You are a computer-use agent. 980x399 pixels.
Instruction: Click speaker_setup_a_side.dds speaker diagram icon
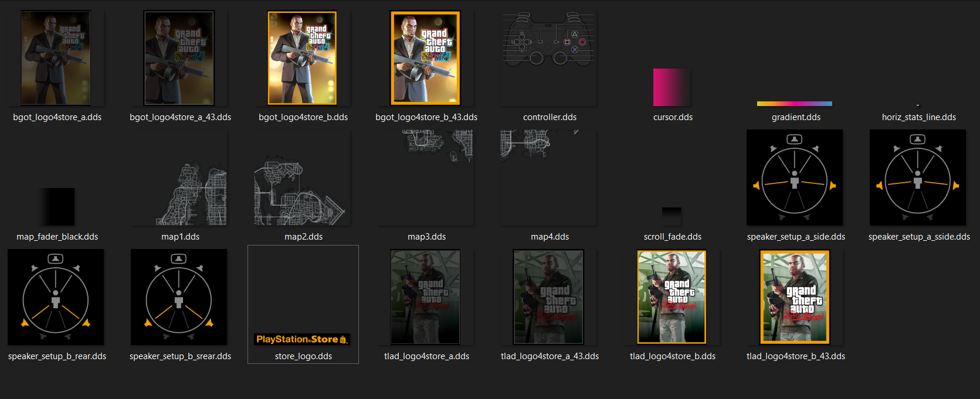point(795,178)
